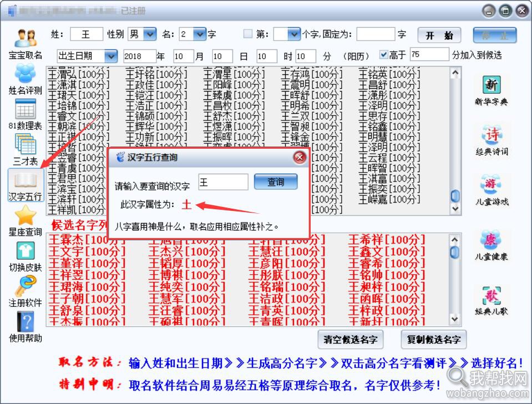
Task: Select candidate name 王铭帅[100分]
Action: (387, 275)
